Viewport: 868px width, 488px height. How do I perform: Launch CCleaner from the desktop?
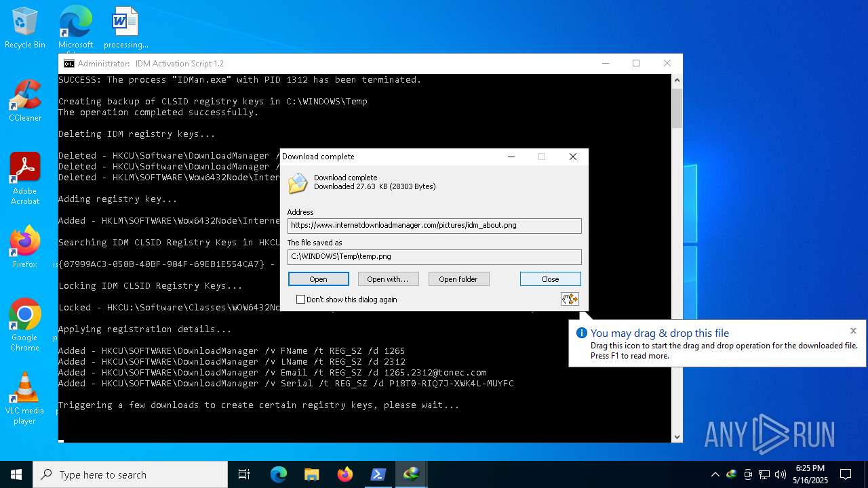tap(25, 102)
